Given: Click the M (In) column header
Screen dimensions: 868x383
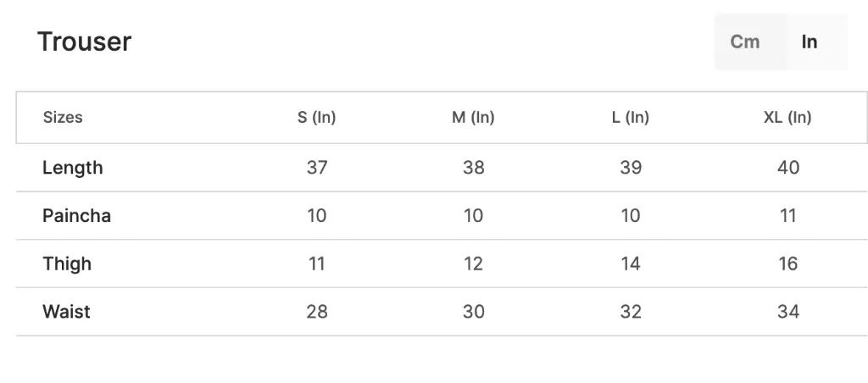Looking at the screenshot, I should click(473, 117).
